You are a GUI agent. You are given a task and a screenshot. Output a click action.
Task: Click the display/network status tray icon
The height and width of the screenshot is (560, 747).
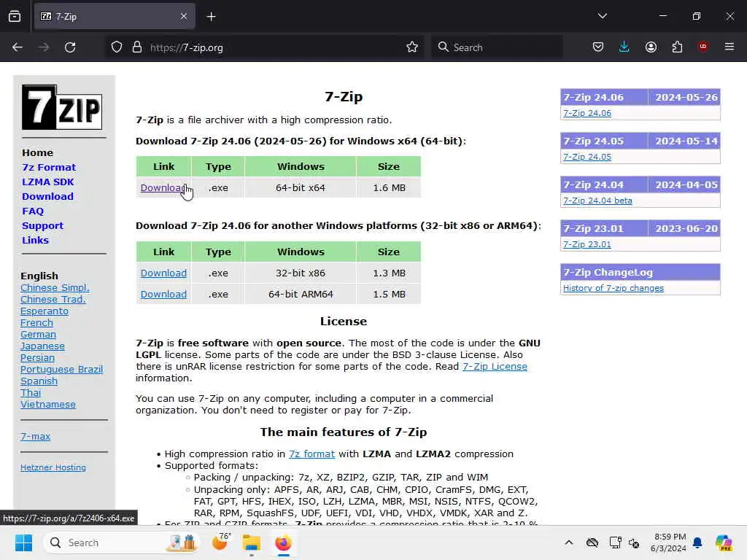click(x=615, y=542)
